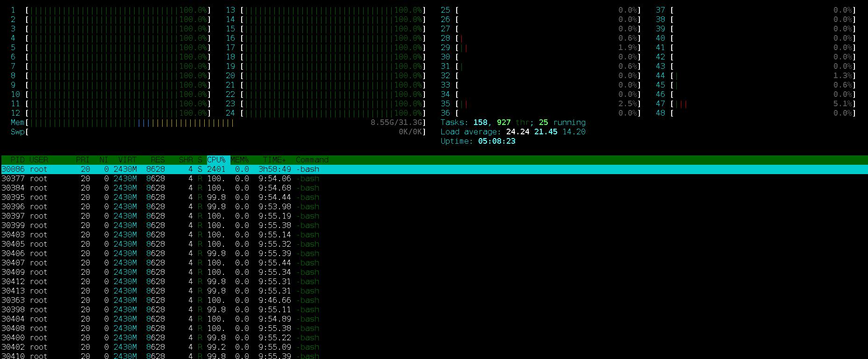Viewport: 868px width, 359px height.
Task: Sort by RES column header
Action: coord(158,160)
